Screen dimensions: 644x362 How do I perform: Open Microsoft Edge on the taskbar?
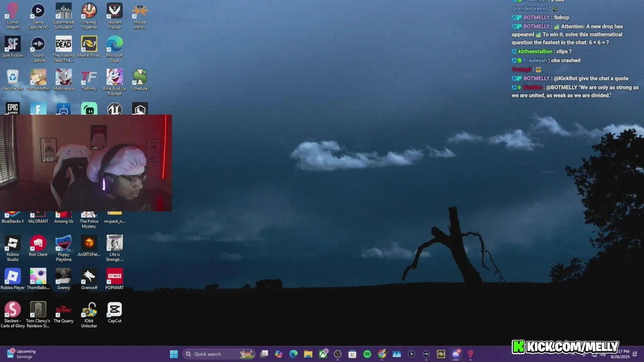pyautogui.click(x=293, y=354)
